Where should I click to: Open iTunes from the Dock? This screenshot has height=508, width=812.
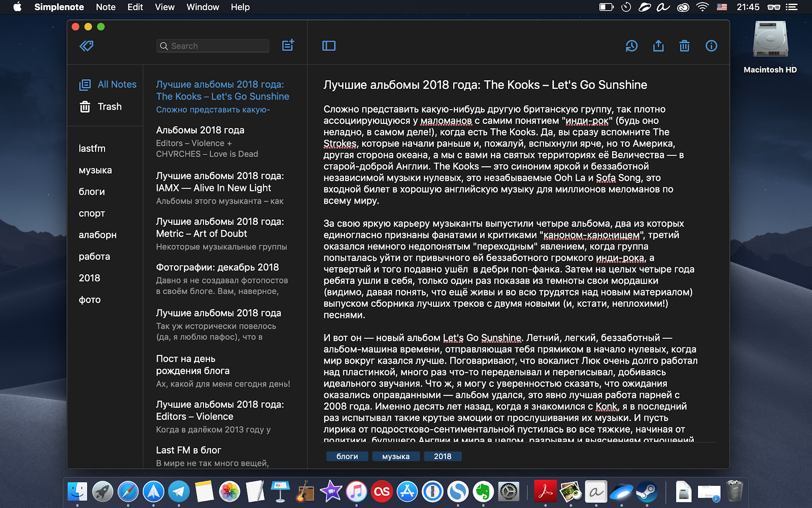click(356, 491)
